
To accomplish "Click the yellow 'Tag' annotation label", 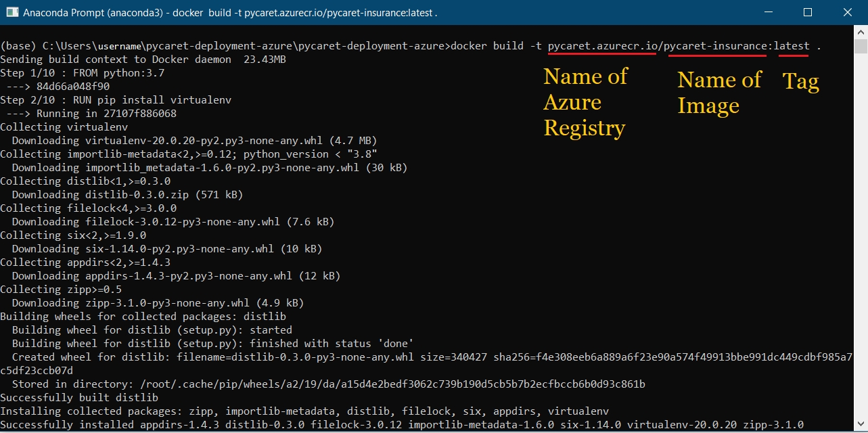I will click(x=801, y=82).
